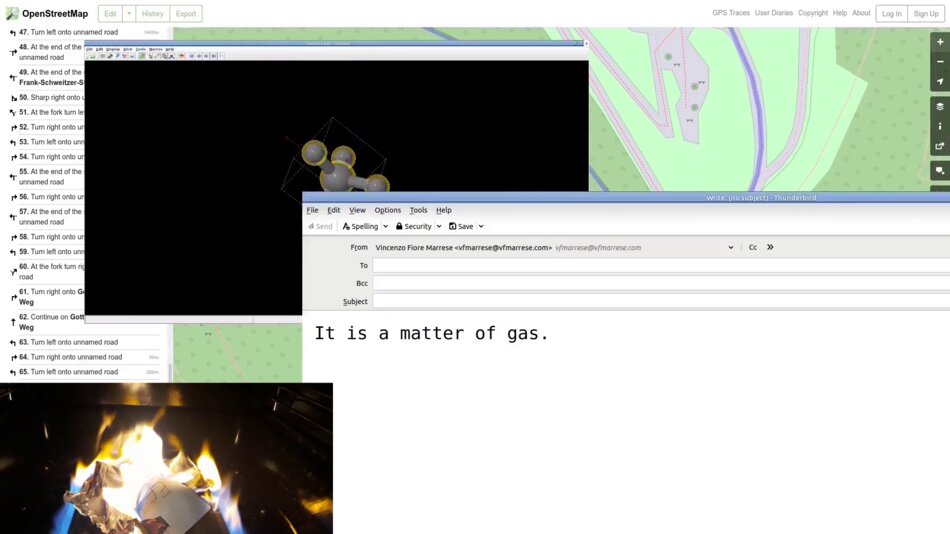Expand more address fields chevron
950x534 pixels.
pyautogui.click(x=770, y=247)
